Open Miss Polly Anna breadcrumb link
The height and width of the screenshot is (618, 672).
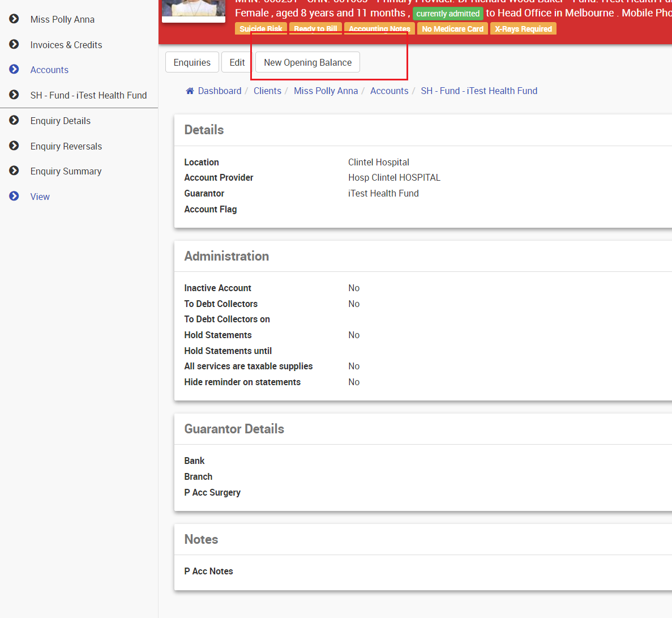click(326, 91)
